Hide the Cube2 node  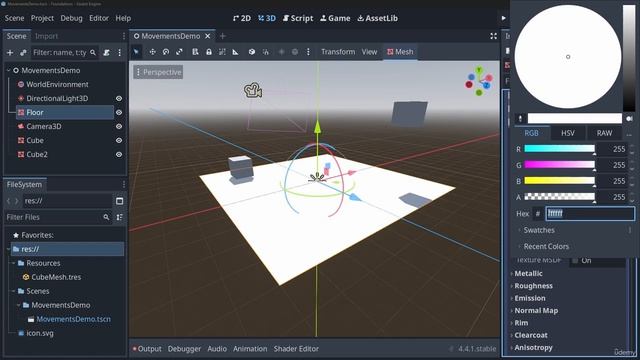coord(119,155)
